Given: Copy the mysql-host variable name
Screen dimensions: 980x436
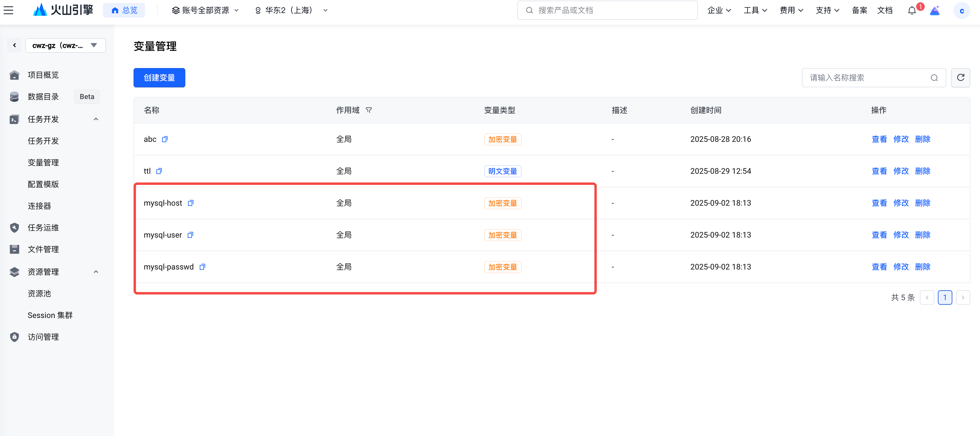Looking at the screenshot, I should click(191, 203).
